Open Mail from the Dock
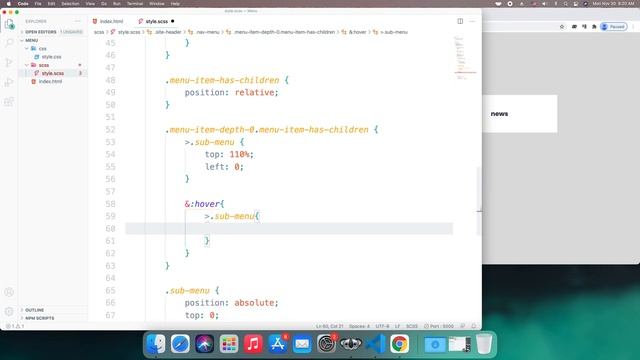640x360 pixels. point(302,344)
